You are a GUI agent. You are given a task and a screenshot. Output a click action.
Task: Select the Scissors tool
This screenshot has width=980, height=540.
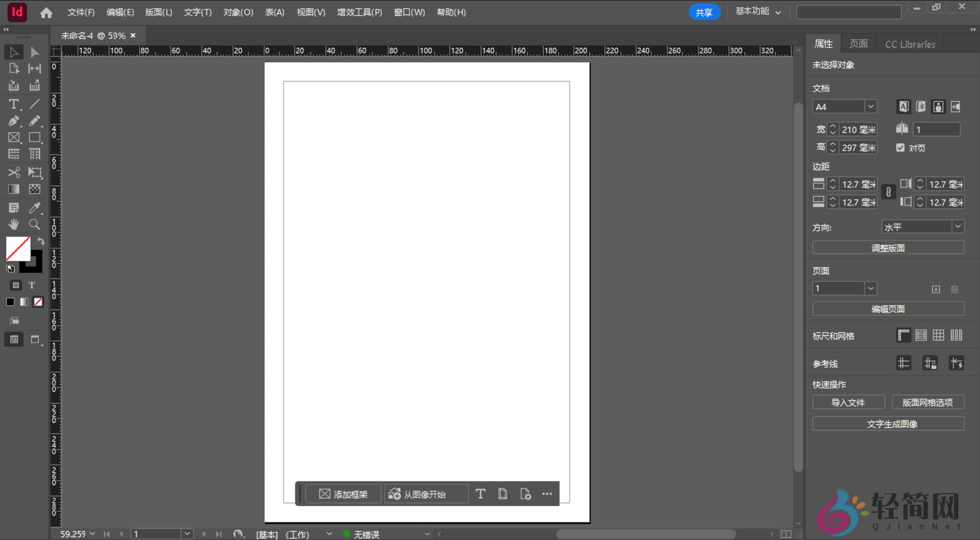pyautogui.click(x=14, y=172)
